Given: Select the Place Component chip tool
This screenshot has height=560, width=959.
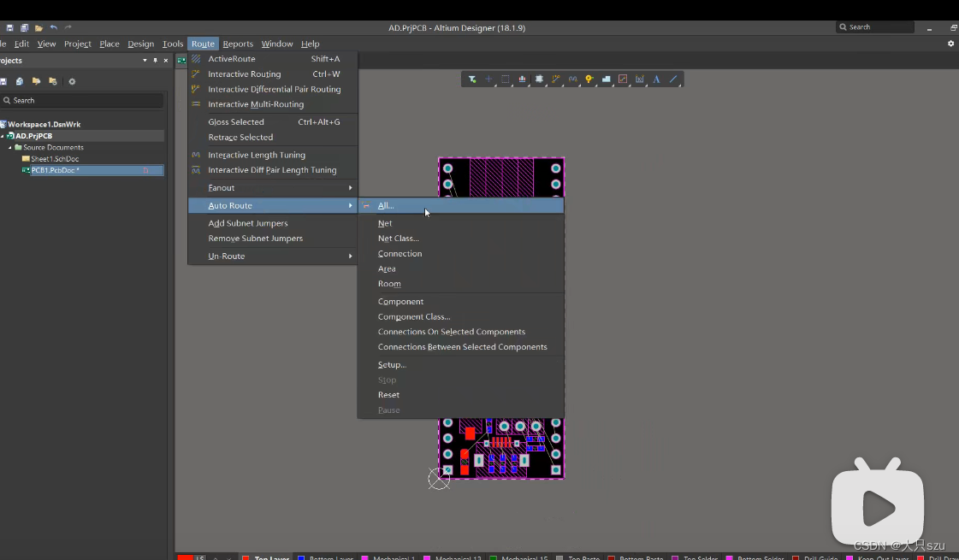Looking at the screenshot, I should 539,79.
